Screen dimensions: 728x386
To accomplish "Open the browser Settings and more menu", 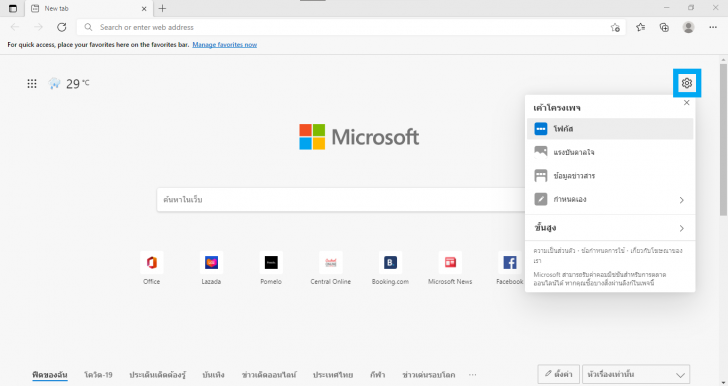I will 713,27.
